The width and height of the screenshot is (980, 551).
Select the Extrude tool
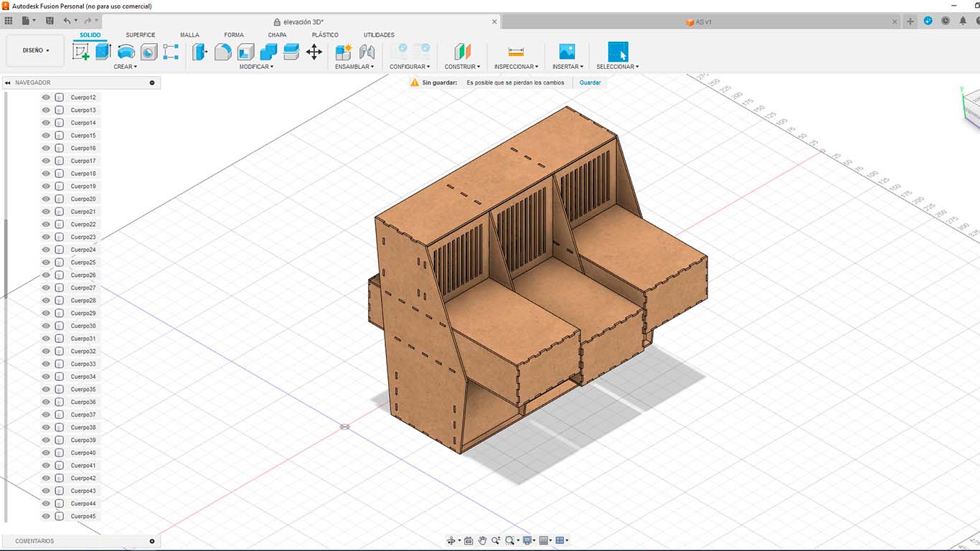[103, 52]
